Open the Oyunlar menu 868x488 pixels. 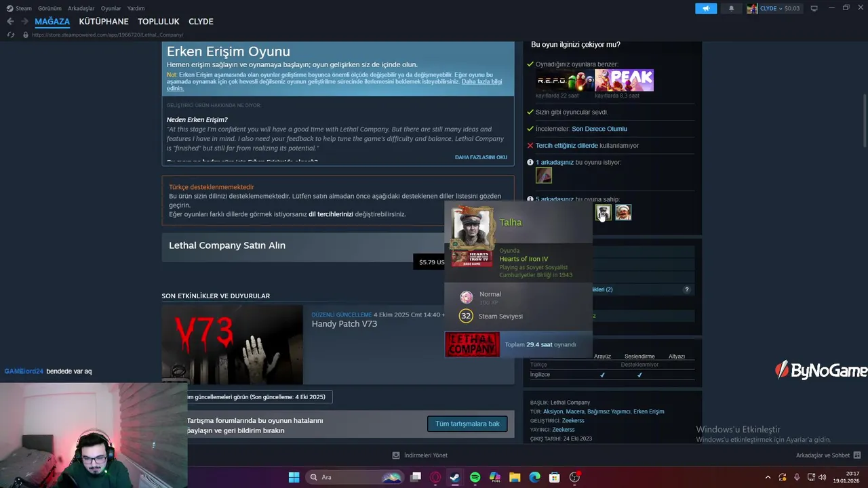(111, 8)
